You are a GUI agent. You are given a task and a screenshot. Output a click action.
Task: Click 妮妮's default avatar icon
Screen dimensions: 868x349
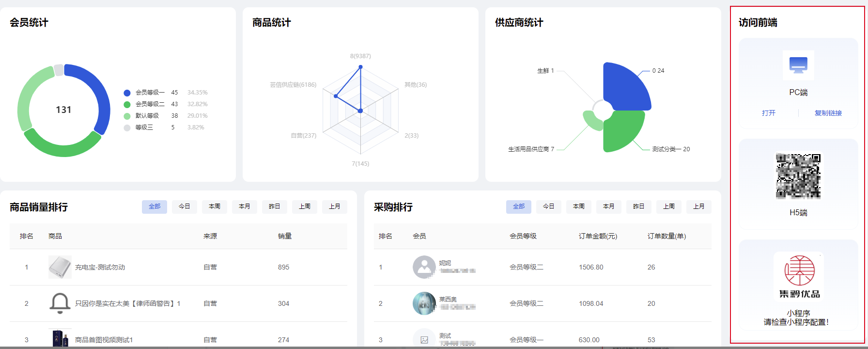424,267
